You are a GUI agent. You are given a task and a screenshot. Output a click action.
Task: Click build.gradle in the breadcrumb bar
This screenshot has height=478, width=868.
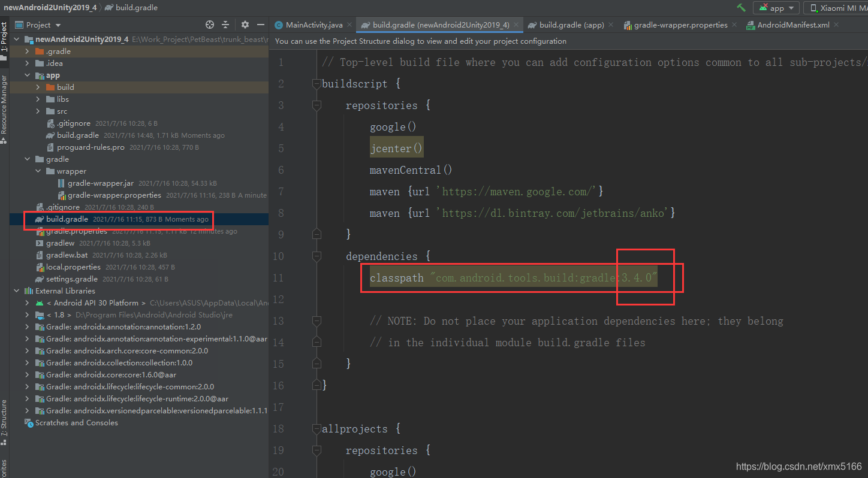pos(137,8)
